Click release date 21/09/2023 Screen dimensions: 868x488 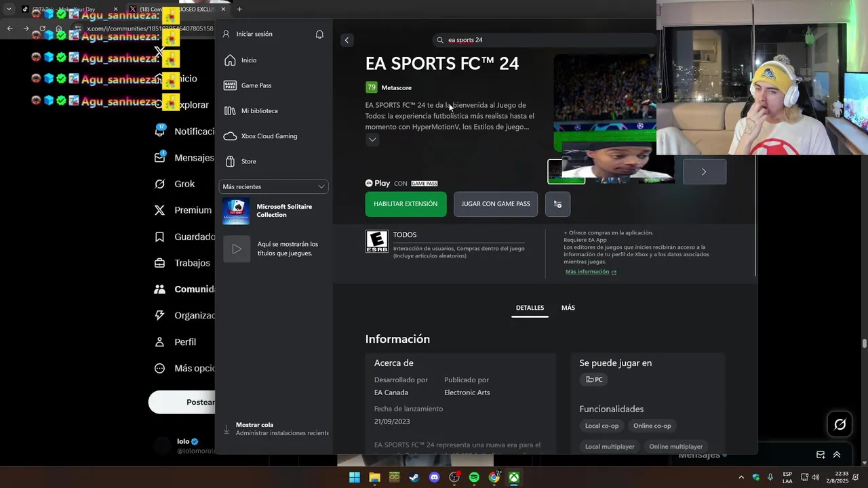coord(392,422)
